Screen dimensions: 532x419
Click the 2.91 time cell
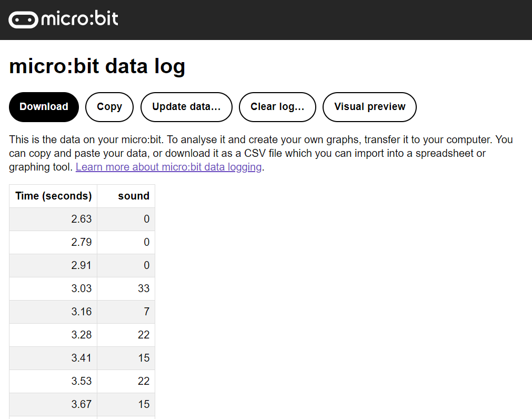coord(53,265)
